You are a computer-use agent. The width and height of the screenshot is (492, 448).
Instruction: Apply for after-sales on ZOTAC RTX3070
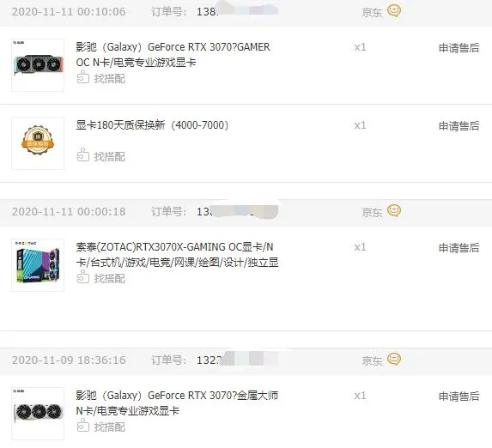click(459, 248)
